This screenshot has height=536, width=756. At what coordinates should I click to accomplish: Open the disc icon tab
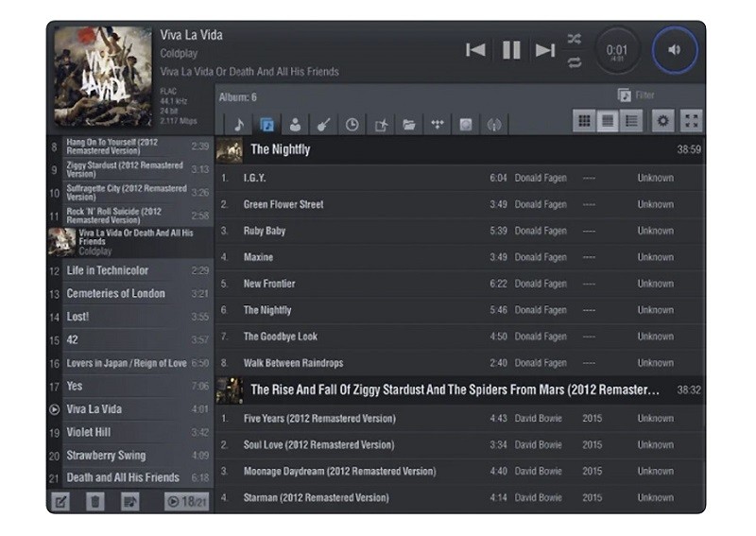(x=466, y=125)
